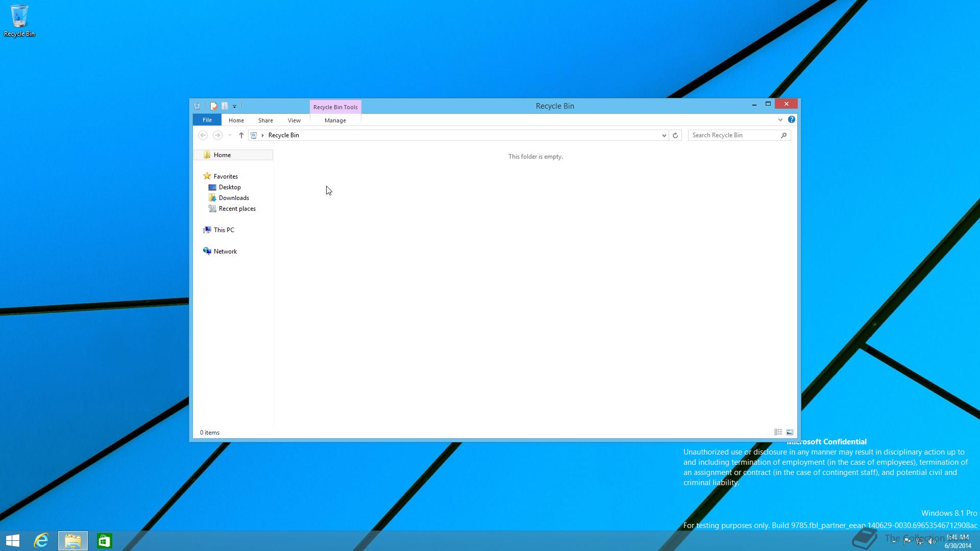Click the Search Recycle Bin field
Screen dimensions: 980x551
(x=734, y=135)
